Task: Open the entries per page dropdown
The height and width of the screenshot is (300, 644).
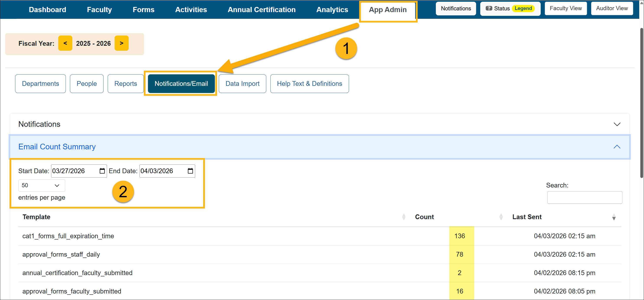Action: pos(42,185)
